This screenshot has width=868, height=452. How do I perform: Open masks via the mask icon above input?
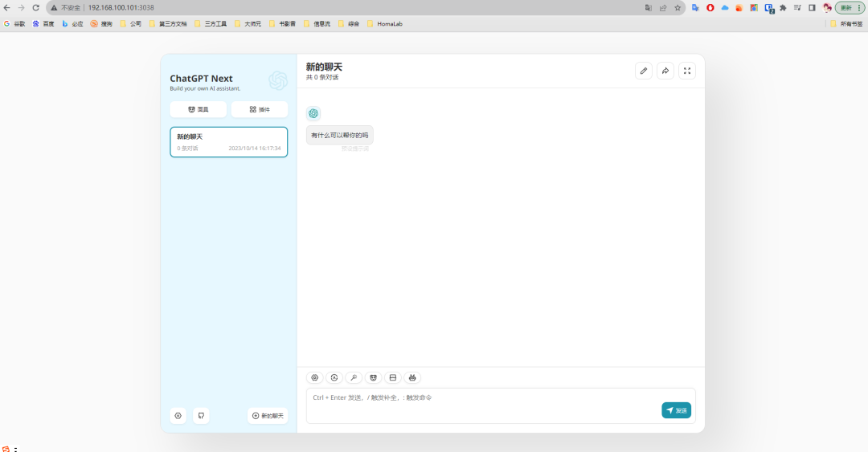(x=373, y=377)
